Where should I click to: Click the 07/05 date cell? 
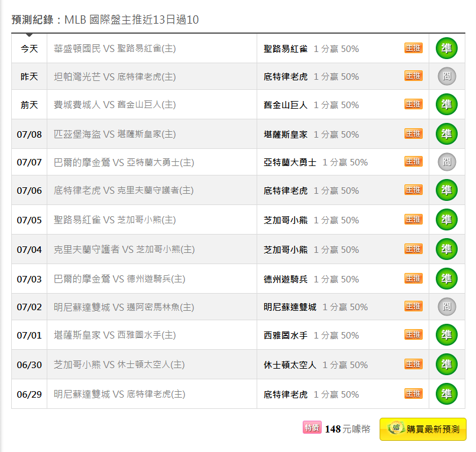pyautogui.click(x=29, y=220)
